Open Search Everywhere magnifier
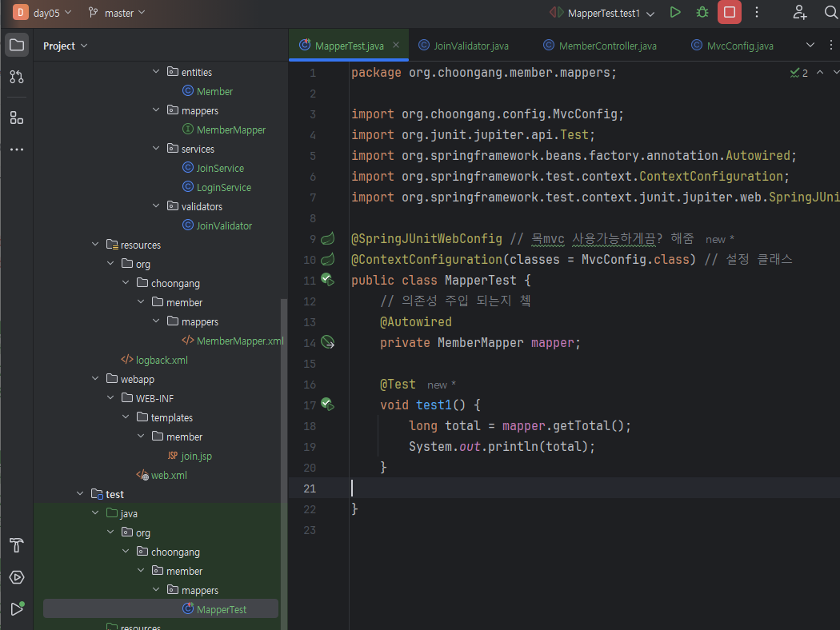 coord(830,12)
